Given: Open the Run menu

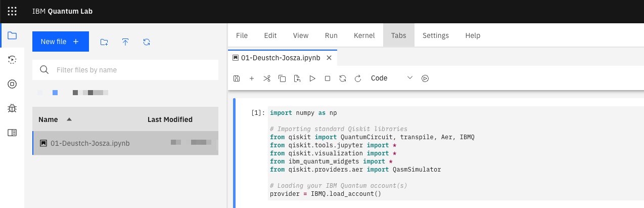Looking at the screenshot, I should pyautogui.click(x=331, y=35).
